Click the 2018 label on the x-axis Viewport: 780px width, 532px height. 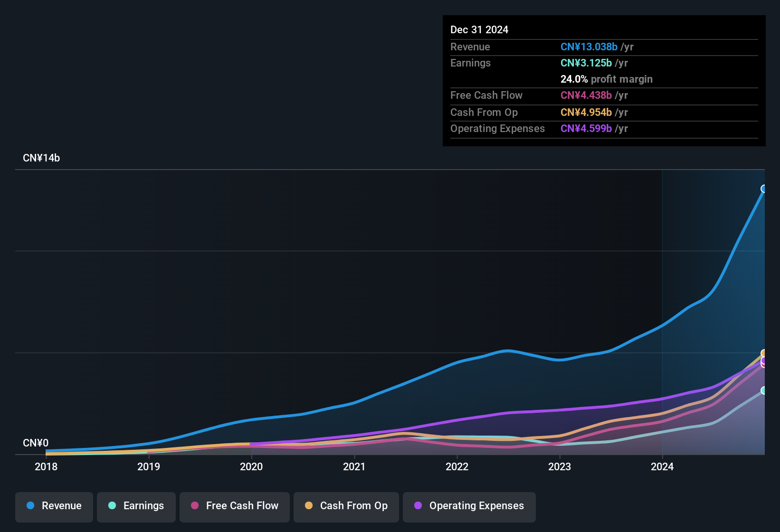click(46, 466)
